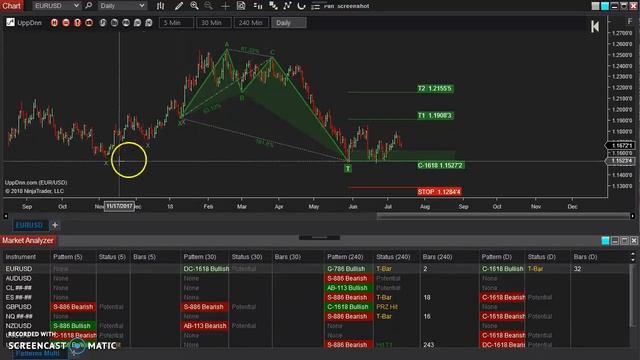The width and height of the screenshot is (640, 360).
Task: Open the EURUSD instrument dropdown
Action: pyautogui.click(x=56, y=6)
